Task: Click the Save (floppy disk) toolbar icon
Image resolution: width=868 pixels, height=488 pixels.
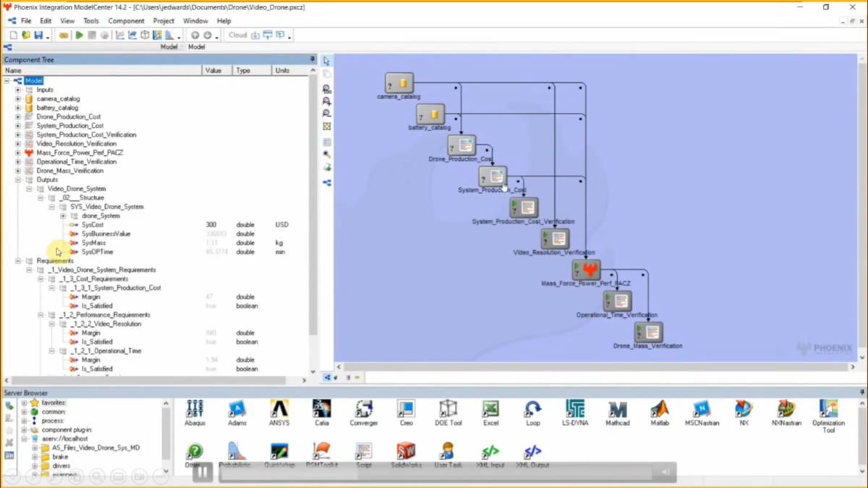Action: point(38,35)
